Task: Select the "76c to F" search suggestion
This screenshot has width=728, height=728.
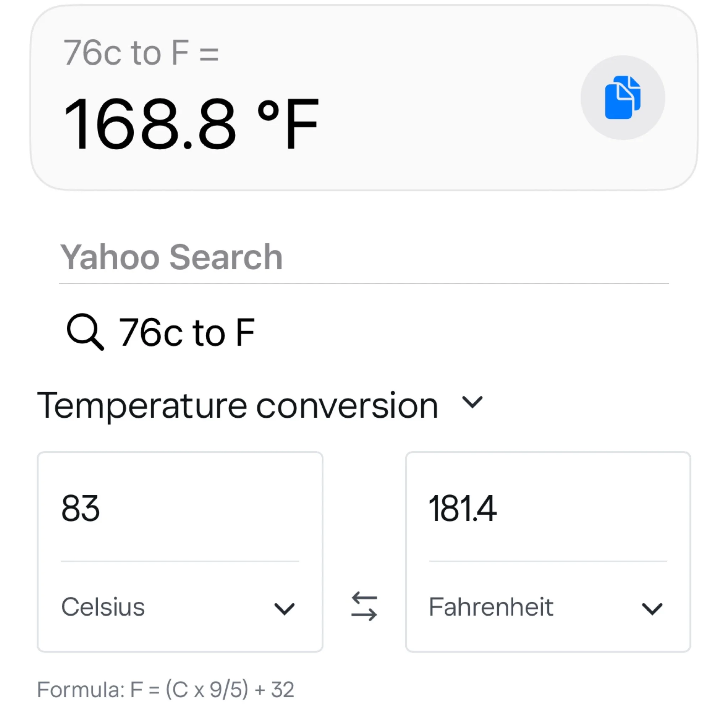Action: click(x=187, y=332)
